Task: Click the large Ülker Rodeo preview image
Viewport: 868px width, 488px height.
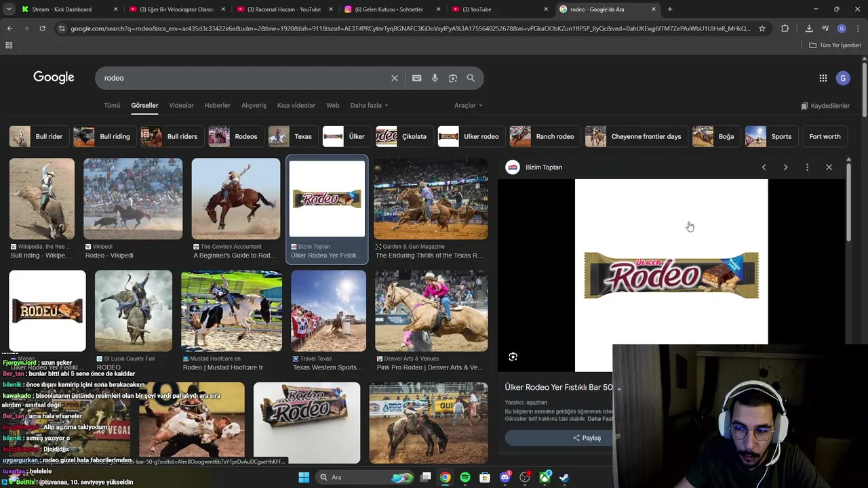Action: 671,275
